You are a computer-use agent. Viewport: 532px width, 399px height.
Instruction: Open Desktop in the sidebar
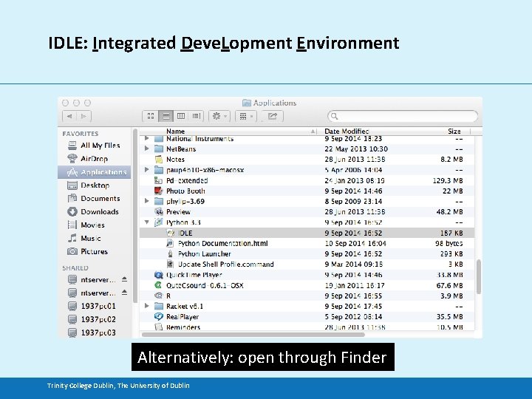(x=94, y=185)
